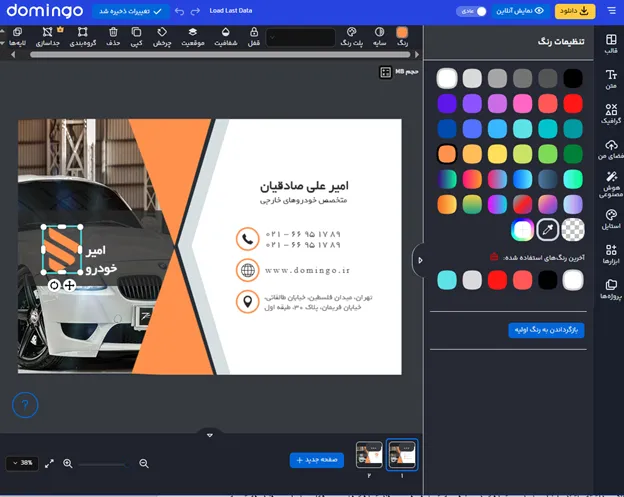Pick the solid red color swatch
The height and width of the screenshot is (497, 624).
coord(572,103)
